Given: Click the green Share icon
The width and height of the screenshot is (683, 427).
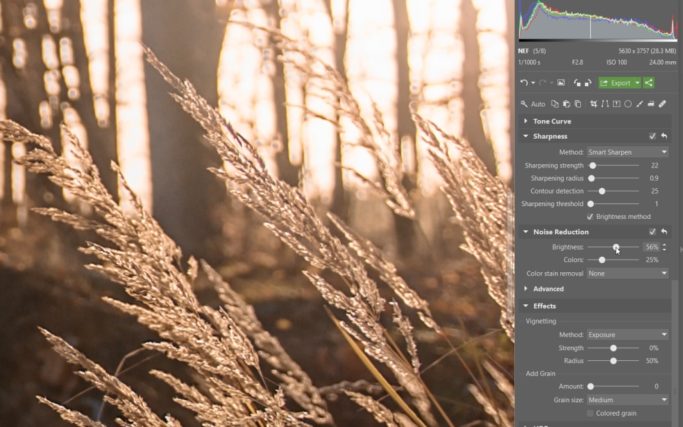Looking at the screenshot, I should (649, 83).
